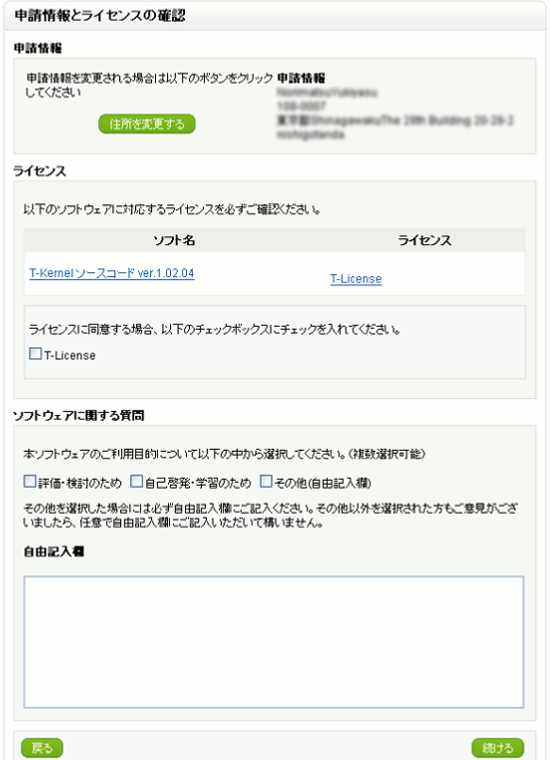Open the T-License link in license column
The width and height of the screenshot is (550, 760).
point(356,279)
